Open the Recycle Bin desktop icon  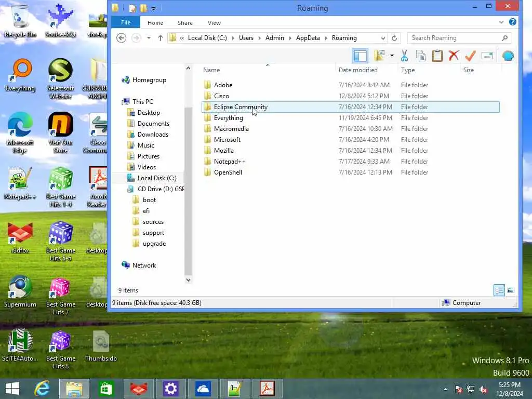click(20, 20)
